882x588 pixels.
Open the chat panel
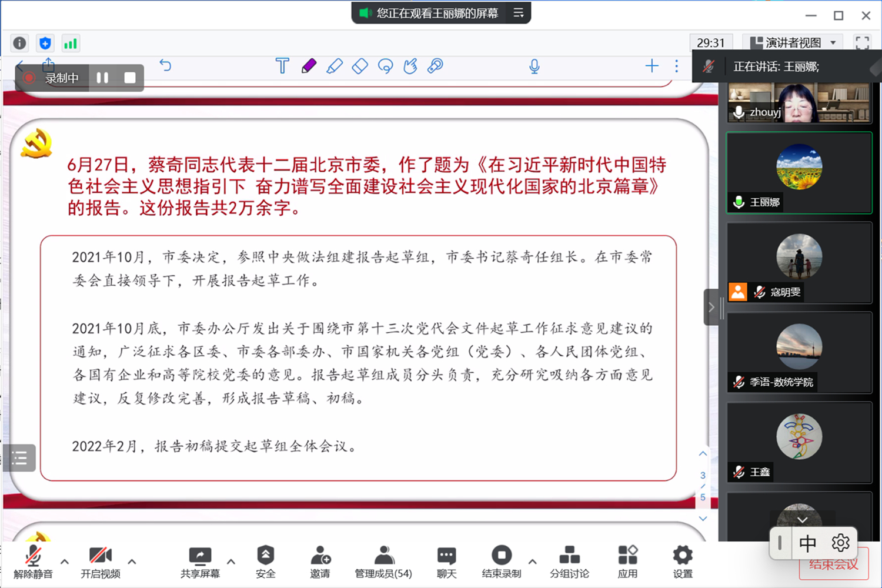[x=446, y=562]
